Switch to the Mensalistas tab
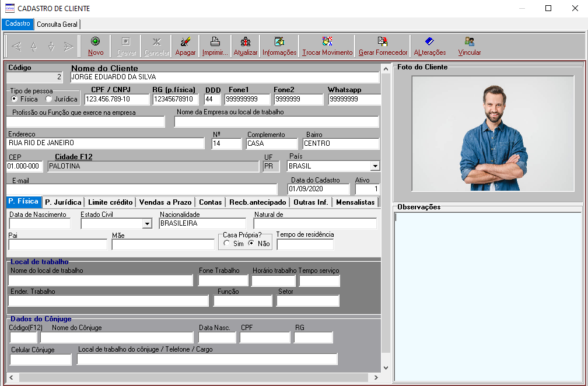 coord(355,202)
